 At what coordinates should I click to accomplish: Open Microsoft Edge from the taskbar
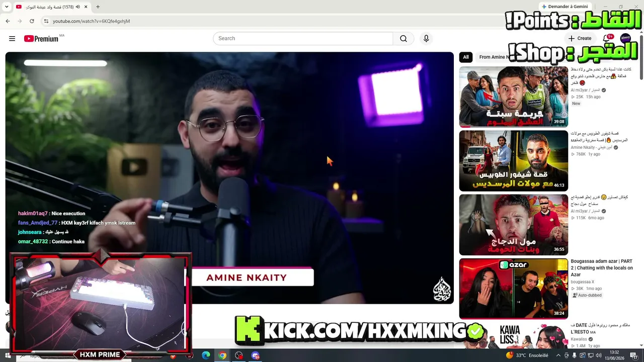(206, 355)
